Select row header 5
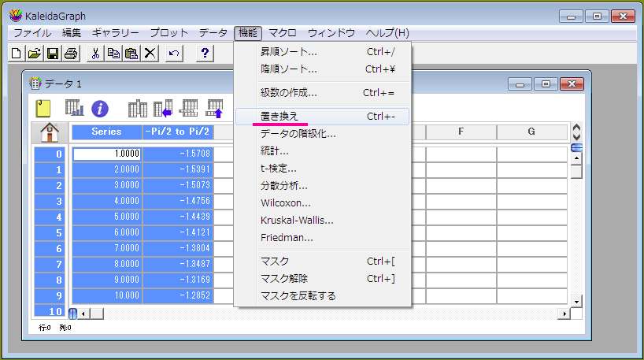644x360 pixels. [x=50, y=233]
